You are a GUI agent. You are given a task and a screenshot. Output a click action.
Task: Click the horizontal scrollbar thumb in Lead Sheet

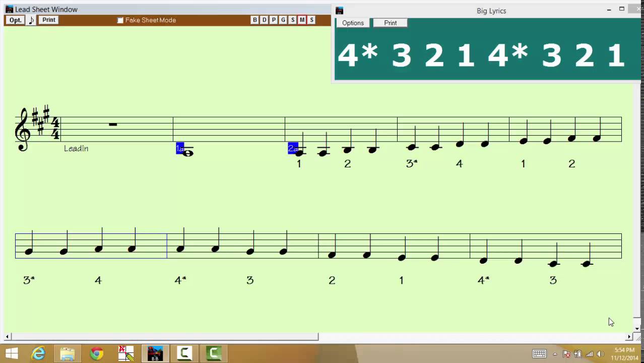tap(165, 336)
